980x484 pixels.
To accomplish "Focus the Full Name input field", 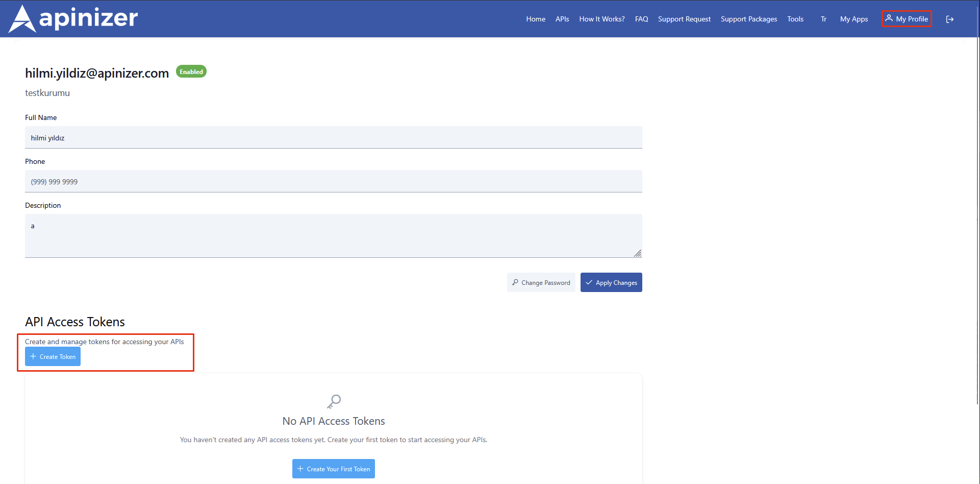I will (333, 138).
